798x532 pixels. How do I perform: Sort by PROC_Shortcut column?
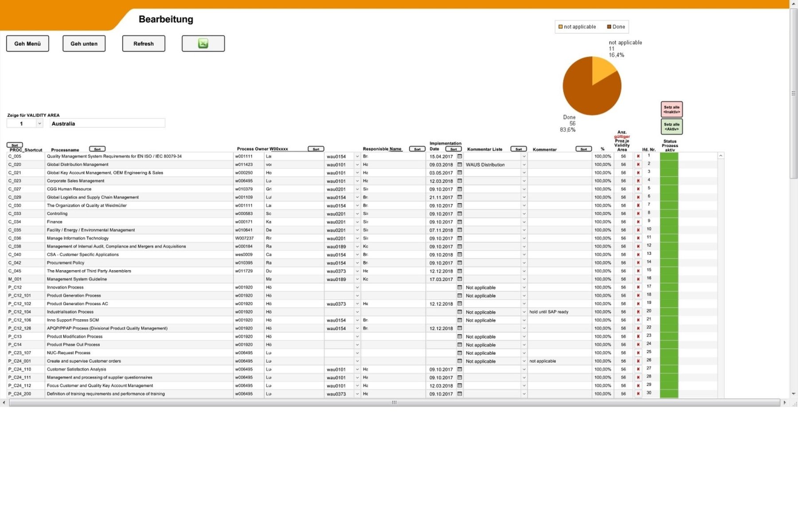coord(15,145)
